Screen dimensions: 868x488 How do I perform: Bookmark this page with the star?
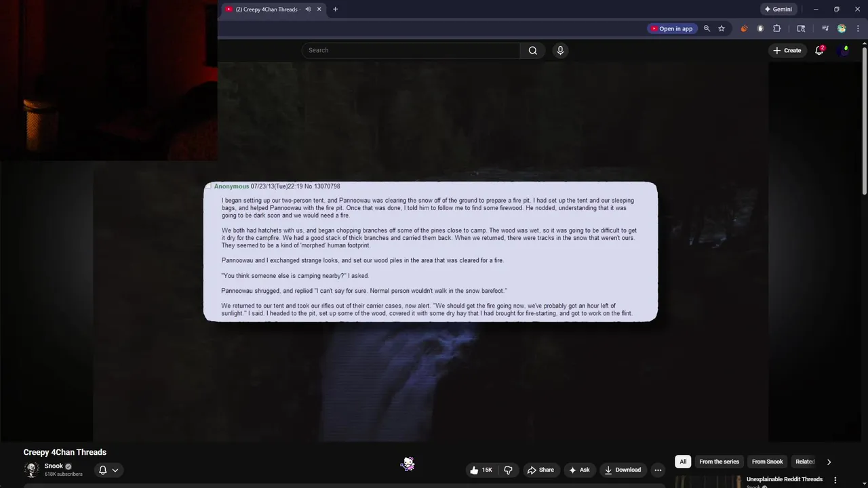click(722, 28)
